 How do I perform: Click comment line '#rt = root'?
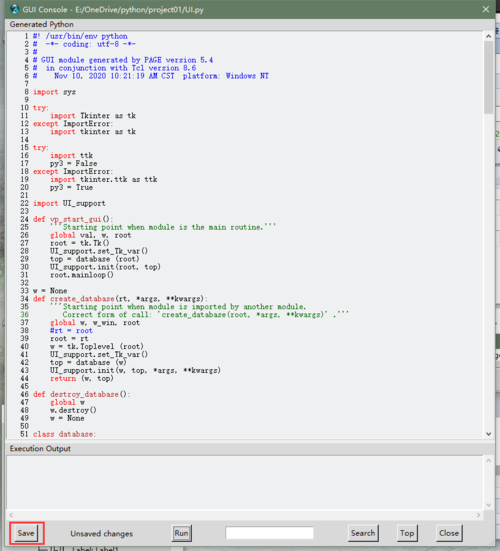(71, 330)
